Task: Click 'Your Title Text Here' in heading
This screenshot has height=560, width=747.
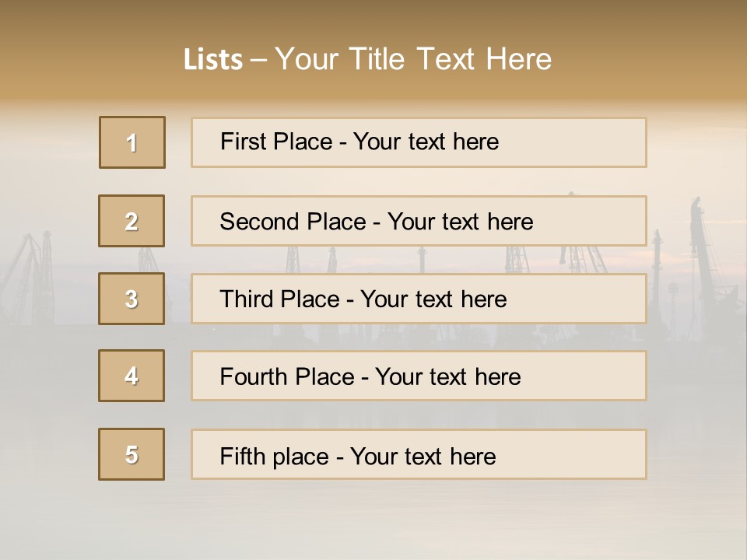Action: 413,59
